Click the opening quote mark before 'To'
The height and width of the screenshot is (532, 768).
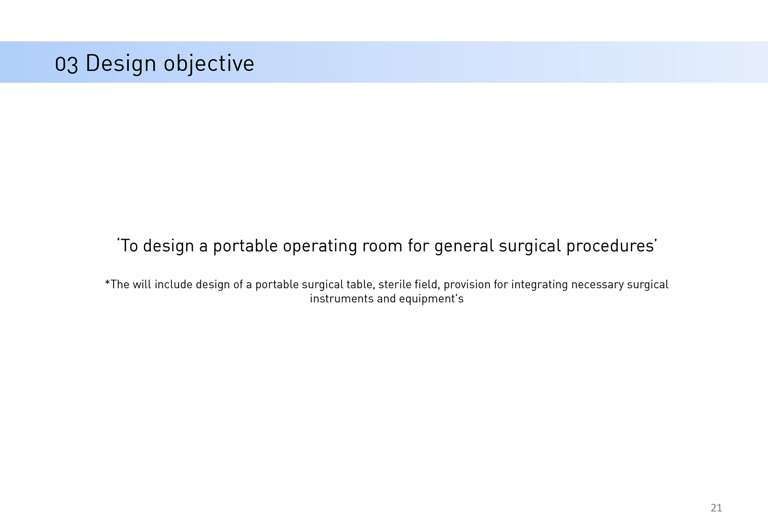click(x=119, y=241)
